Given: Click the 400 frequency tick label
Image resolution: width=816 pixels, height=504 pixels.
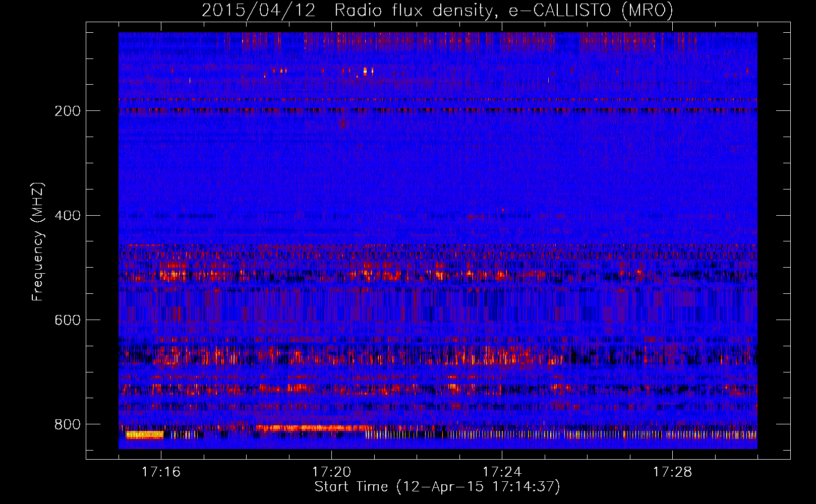Looking at the screenshot, I should point(68,216).
